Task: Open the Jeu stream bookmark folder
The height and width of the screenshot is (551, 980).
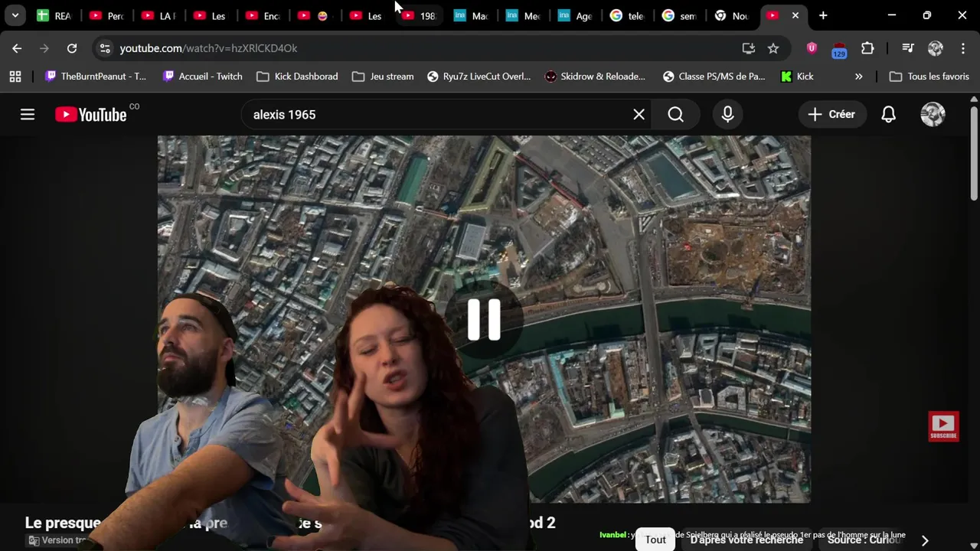Action: [383, 77]
